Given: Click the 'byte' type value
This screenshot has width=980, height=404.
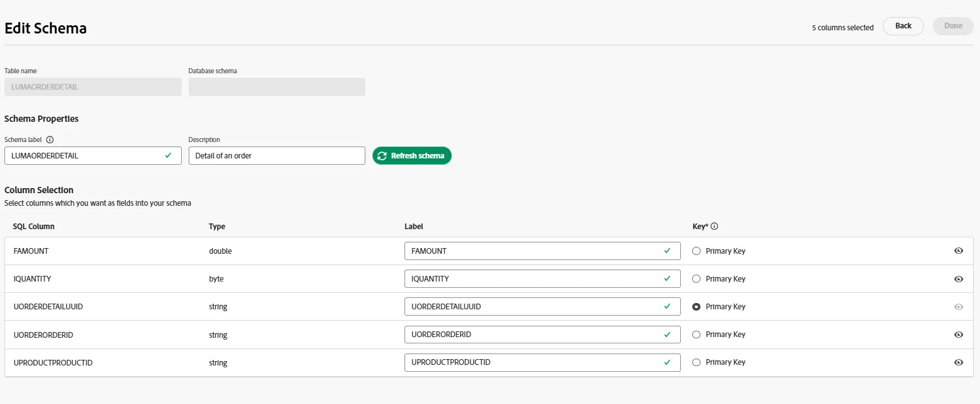Looking at the screenshot, I should (x=216, y=279).
